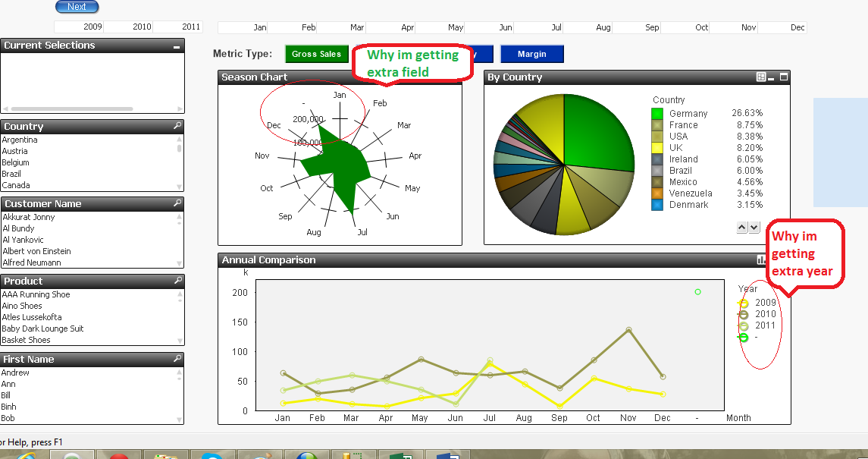Click isolated green data point in Annual Comparison
This screenshot has width=868, height=459.
click(x=697, y=292)
